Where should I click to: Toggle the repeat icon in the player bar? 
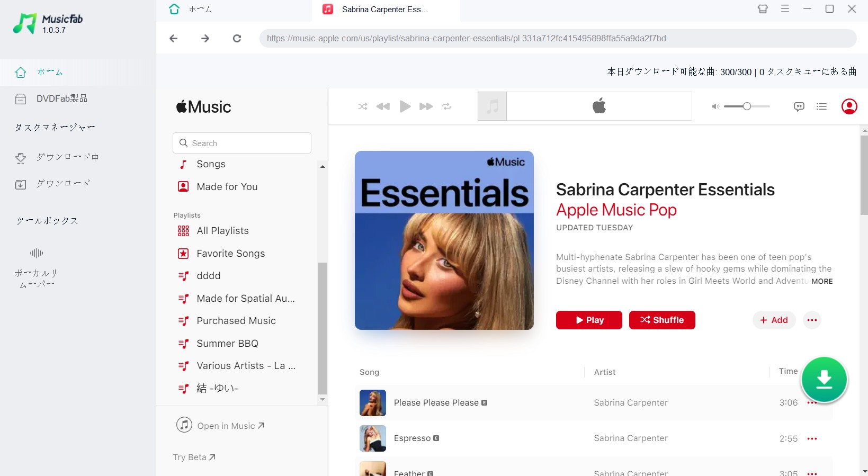point(446,106)
